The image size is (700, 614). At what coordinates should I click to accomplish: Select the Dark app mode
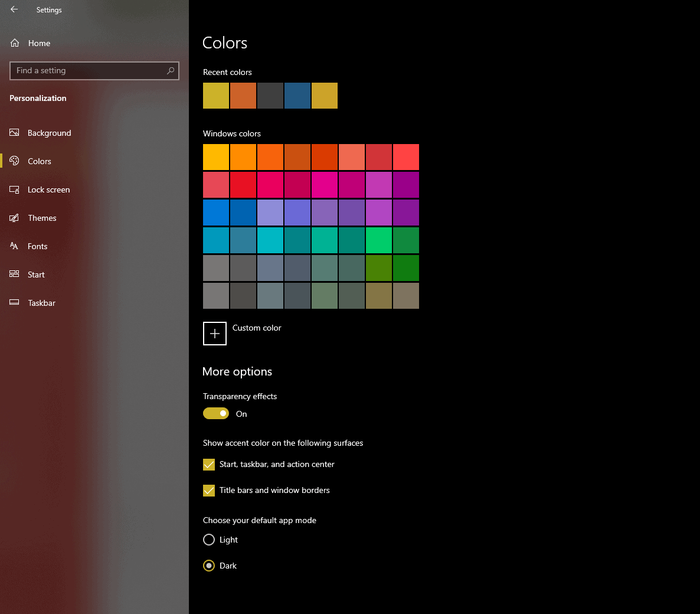tap(209, 566)
